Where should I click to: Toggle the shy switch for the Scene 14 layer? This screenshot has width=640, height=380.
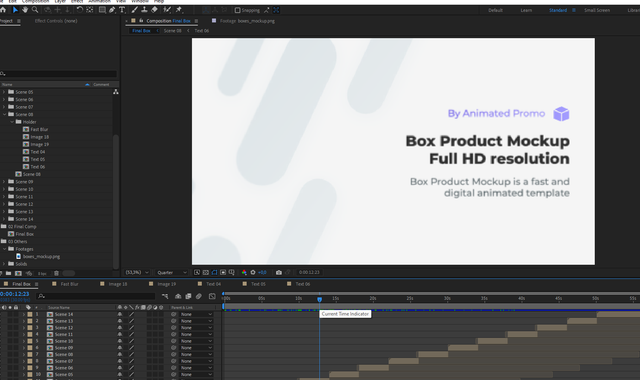coord(120,314)
